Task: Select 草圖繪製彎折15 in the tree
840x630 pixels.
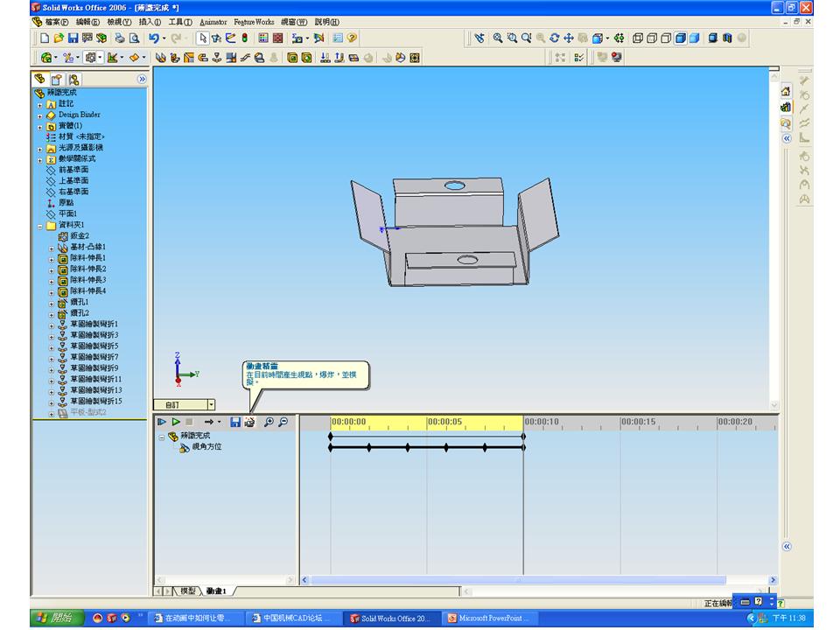Action: (x=96, y=402)
